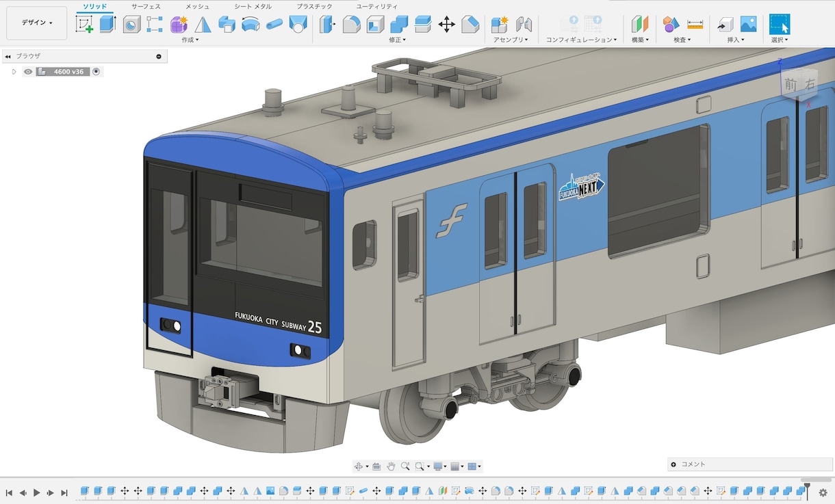Select the Combine tool

399,25
